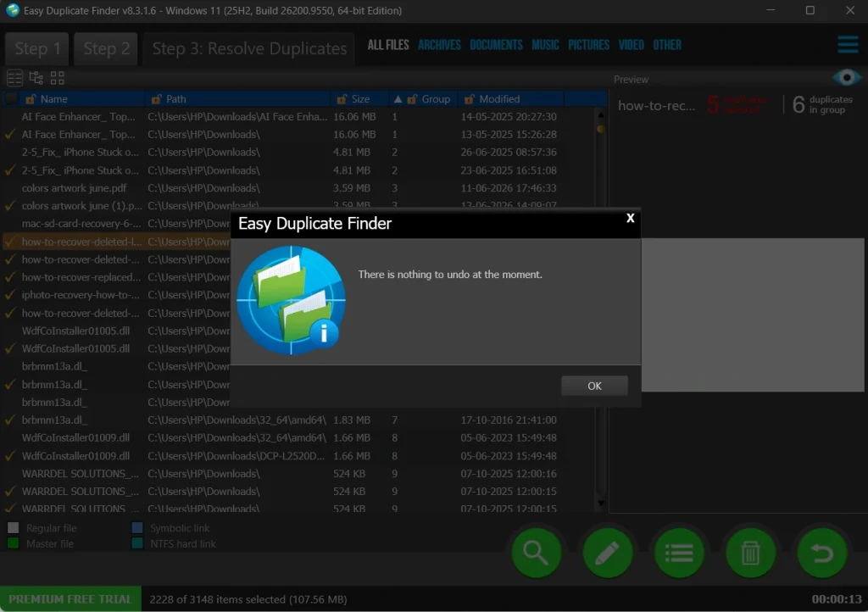Screen dimensions: 868x612
Task: Filter by PICTURES
Action: tap(588, 45)
